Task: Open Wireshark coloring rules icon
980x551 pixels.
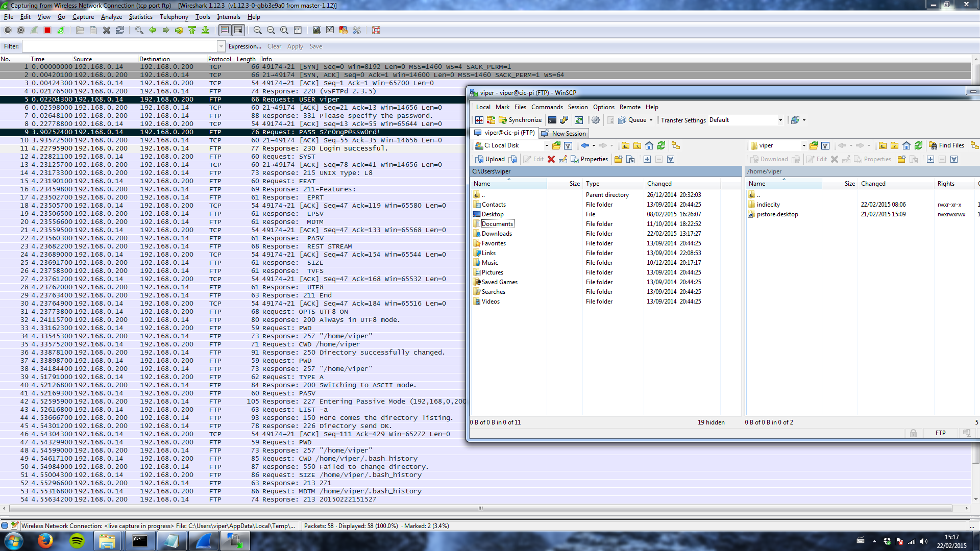Action: (344, 31)
